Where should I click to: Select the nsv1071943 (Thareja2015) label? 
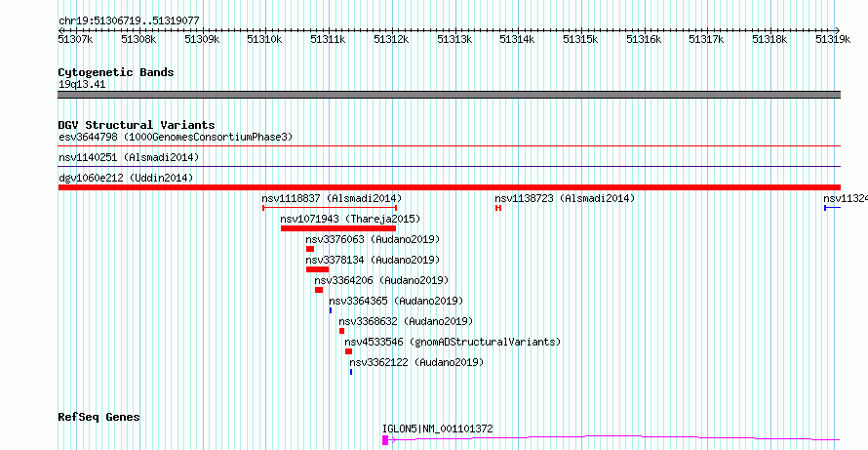350,219
